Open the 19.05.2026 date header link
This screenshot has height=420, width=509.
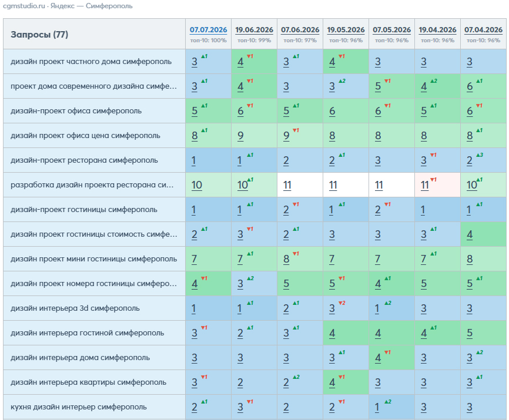click(346, 30)
